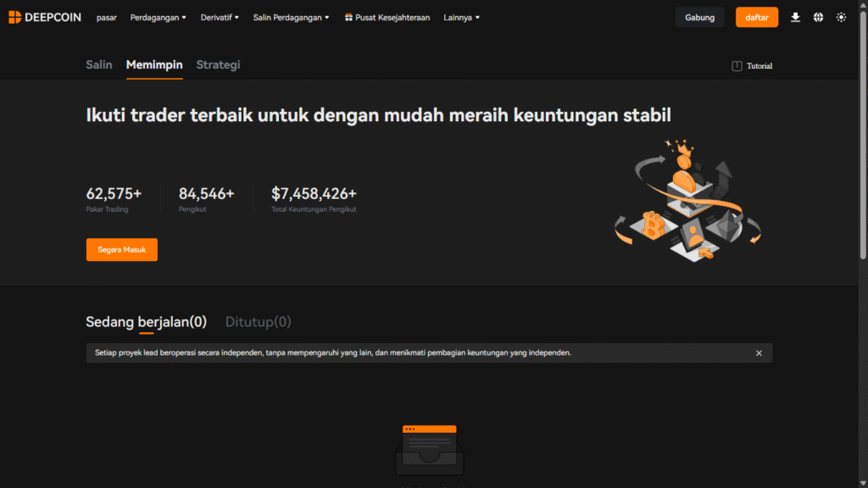Dismiss the independent project notice banner
Image resolution: width=868 pixels, height=488 pixels.
pos(759,352)
